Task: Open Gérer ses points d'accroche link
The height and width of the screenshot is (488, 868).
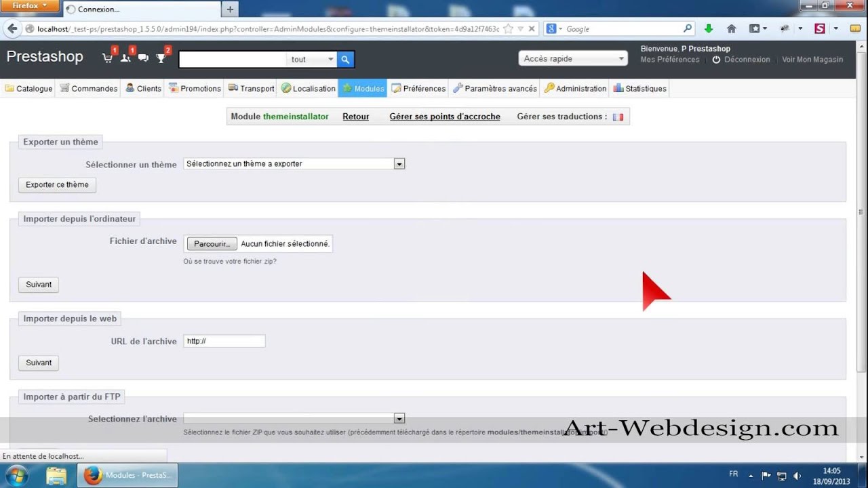Action: click(x=445, y=117)
